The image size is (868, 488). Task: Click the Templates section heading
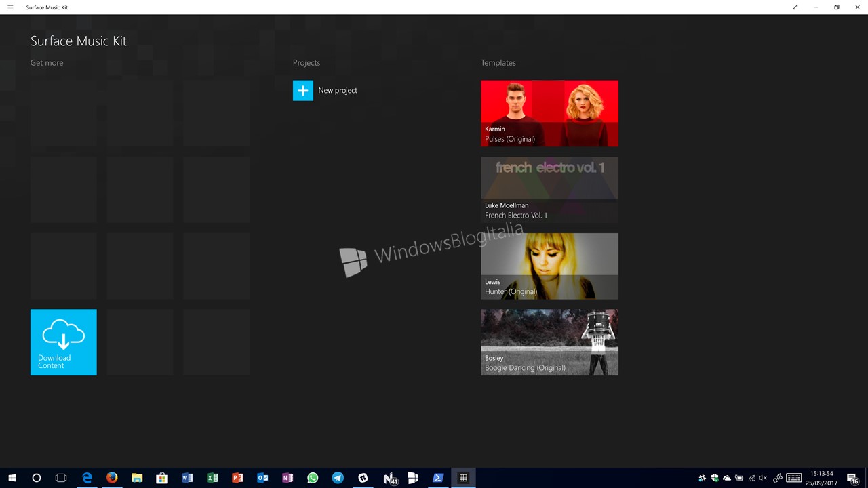tap(498, 62)
